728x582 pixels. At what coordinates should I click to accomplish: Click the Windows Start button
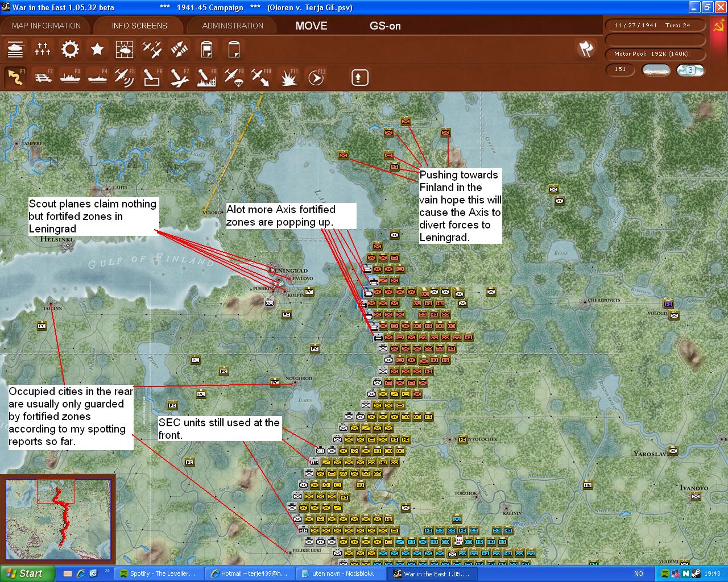point(27,573)
